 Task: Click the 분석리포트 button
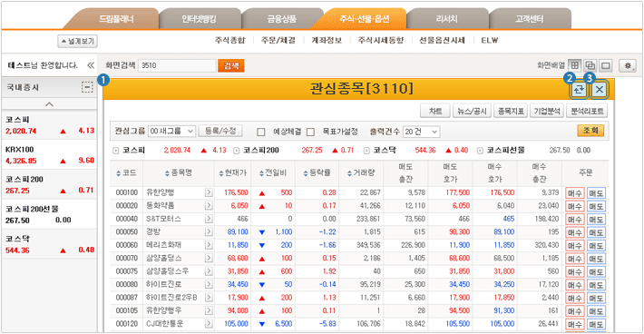(587, 111)
